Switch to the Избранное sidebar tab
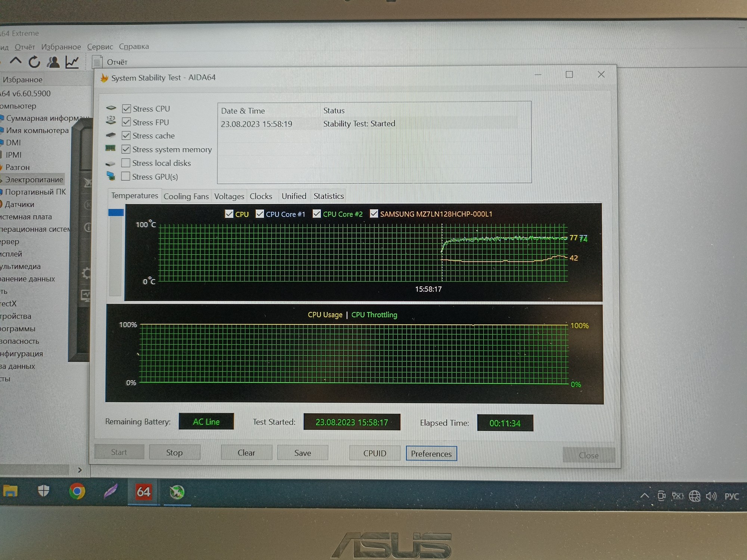This screenshot has height=560, width=747. click(22, 80)
